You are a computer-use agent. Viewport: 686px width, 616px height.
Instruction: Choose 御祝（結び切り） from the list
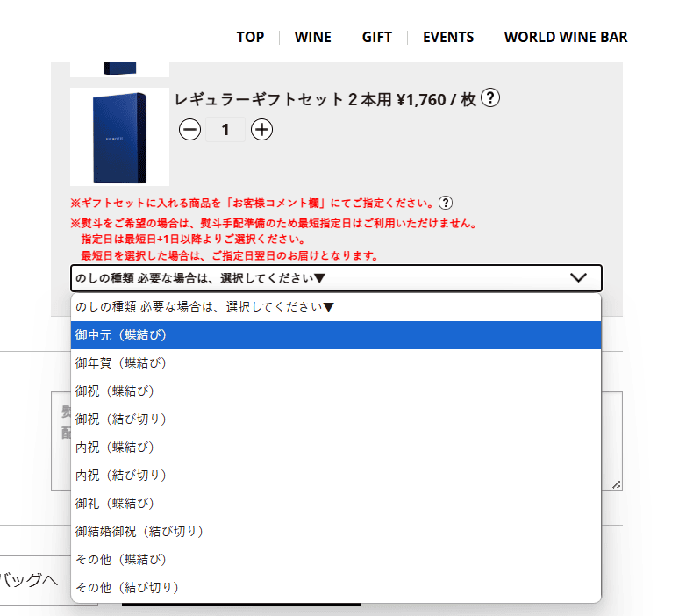(336, 419)
